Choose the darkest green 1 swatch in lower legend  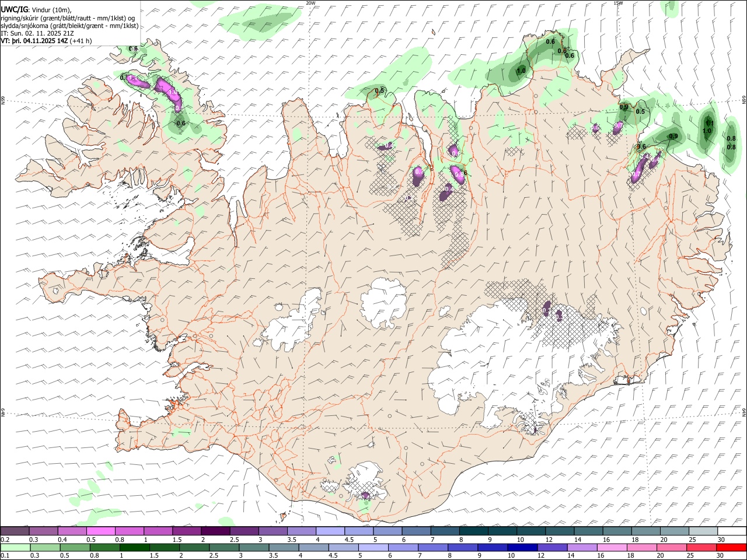[x=134, y=547]
